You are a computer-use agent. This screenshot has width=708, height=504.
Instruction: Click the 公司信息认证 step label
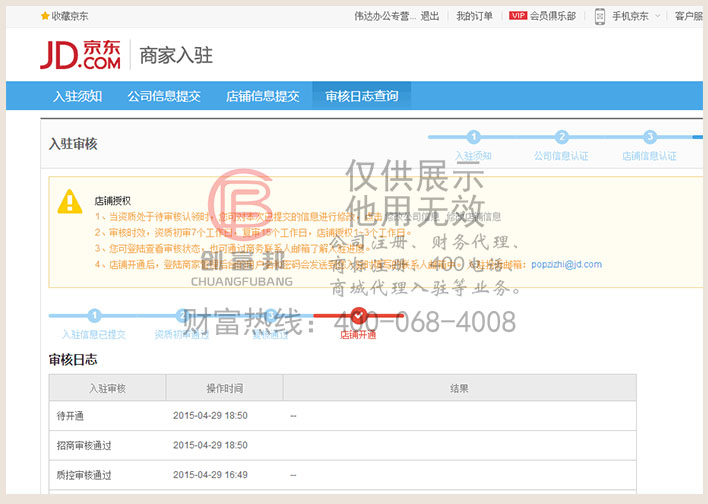(561, 156)
